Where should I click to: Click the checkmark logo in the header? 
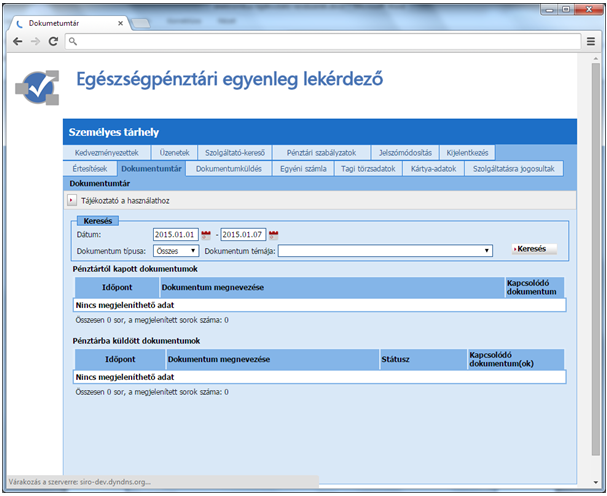point(37,88)
